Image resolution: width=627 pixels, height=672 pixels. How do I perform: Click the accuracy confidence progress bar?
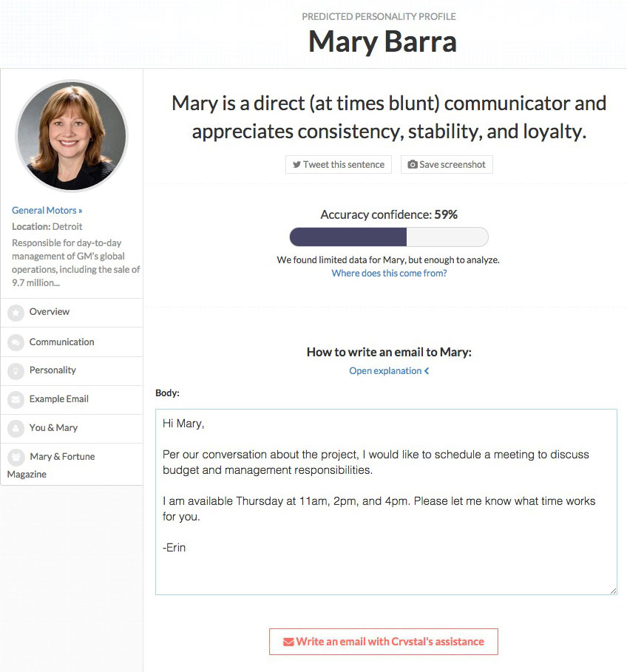[389, 237]
